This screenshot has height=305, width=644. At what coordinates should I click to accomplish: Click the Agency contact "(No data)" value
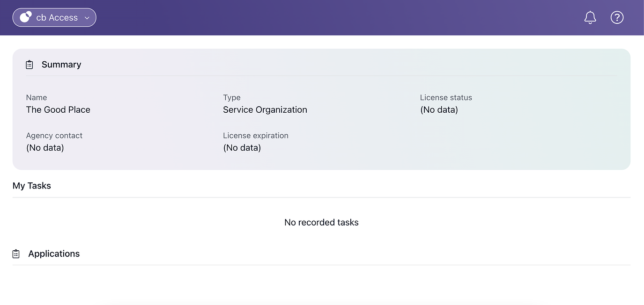point(45,147)
